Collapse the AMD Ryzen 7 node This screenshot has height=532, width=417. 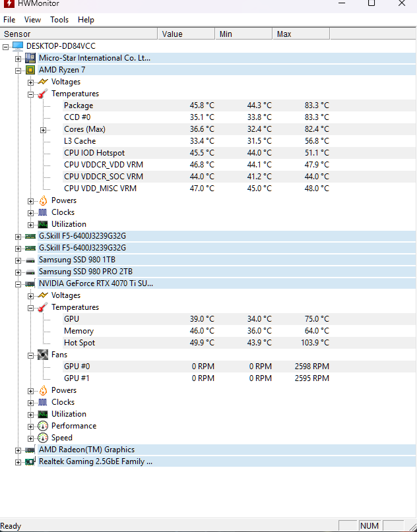click(18, 71)
